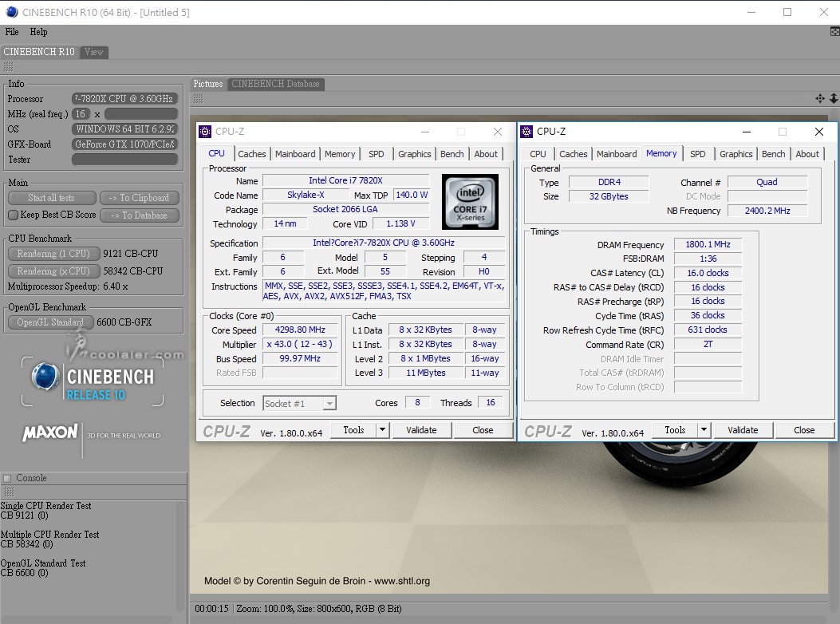Open Mainboard tab in right CPU-Z window

click(617, 154)
